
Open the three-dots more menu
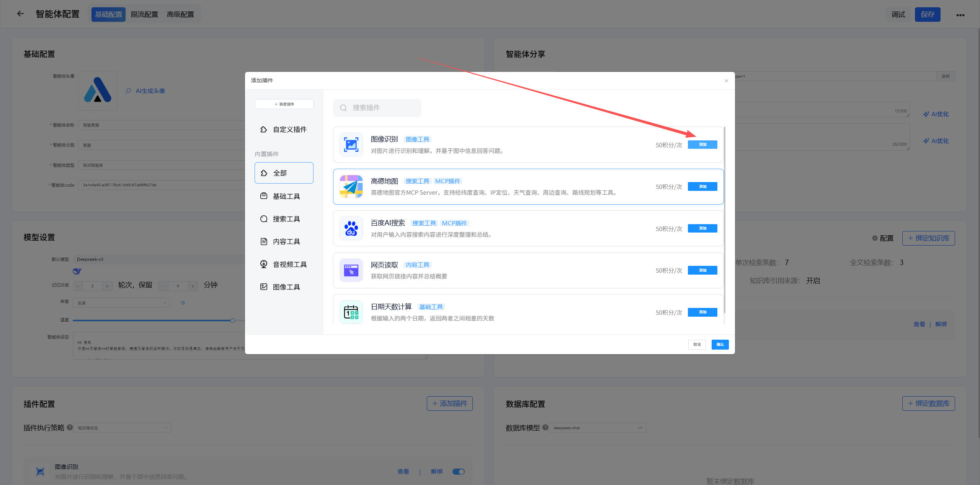(960, 15)
